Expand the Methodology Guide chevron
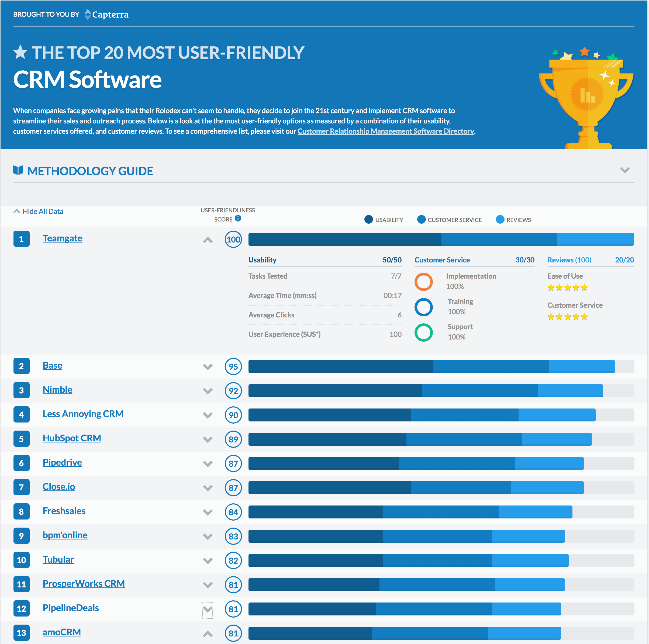 [624, 170]
